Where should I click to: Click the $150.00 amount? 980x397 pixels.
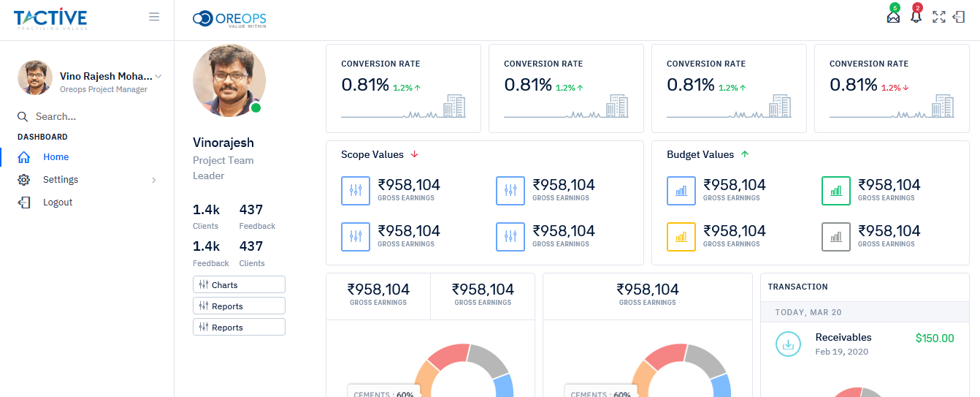pos(935,339)
